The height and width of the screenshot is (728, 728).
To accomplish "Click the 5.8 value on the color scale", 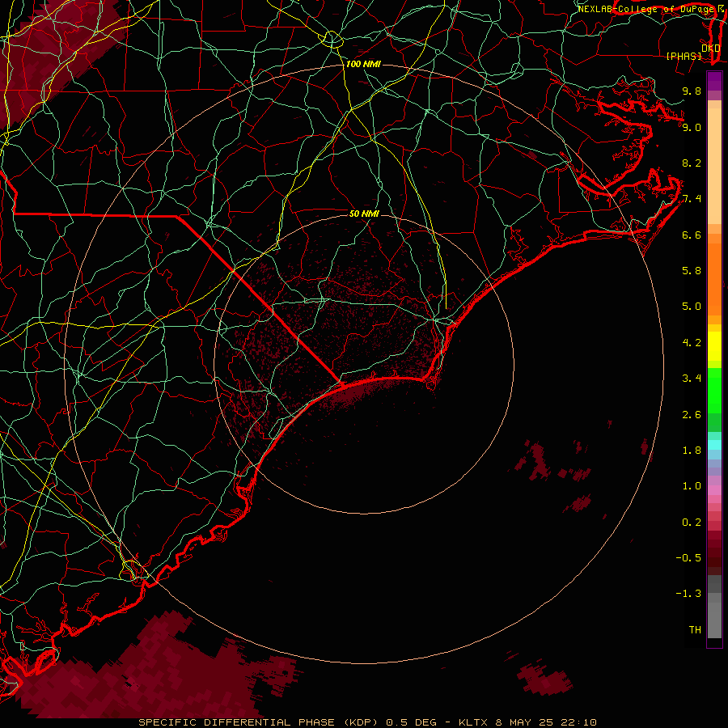I will coord(692,271).
